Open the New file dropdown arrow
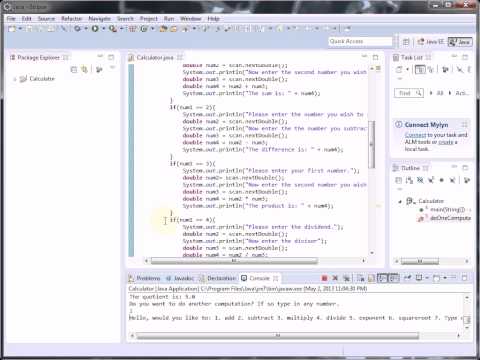 pyautogui.click(x=20, y=29)
